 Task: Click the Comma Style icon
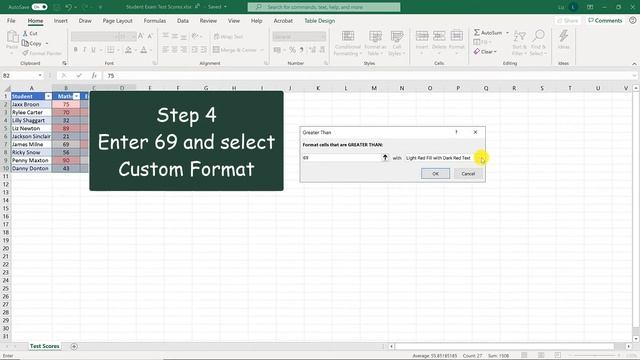[301, 50]
